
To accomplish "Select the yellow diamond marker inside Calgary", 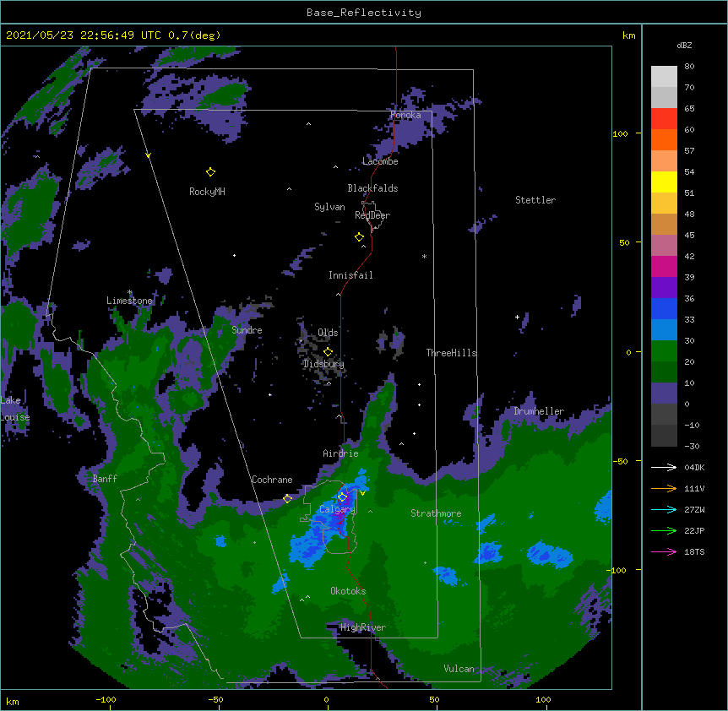I will click(342, 497).
